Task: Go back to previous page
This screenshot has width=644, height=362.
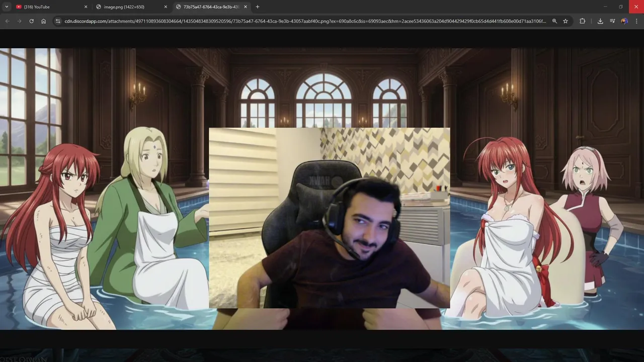Action: [7, 21]
